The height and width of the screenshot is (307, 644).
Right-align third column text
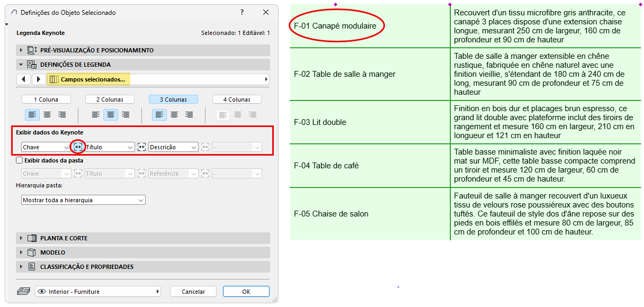click(x=189, y=114)
